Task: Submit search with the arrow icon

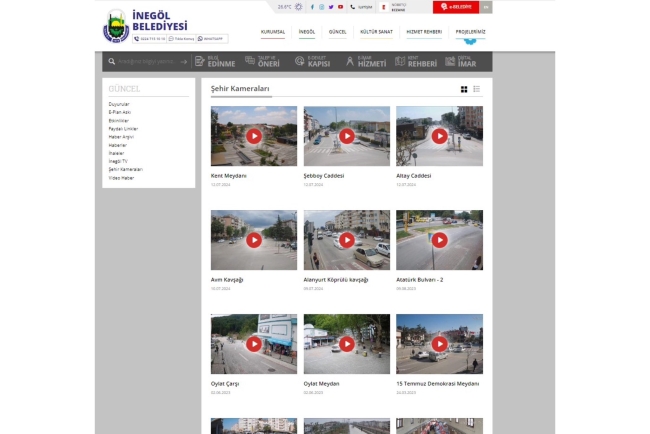Action: [184, 61]
